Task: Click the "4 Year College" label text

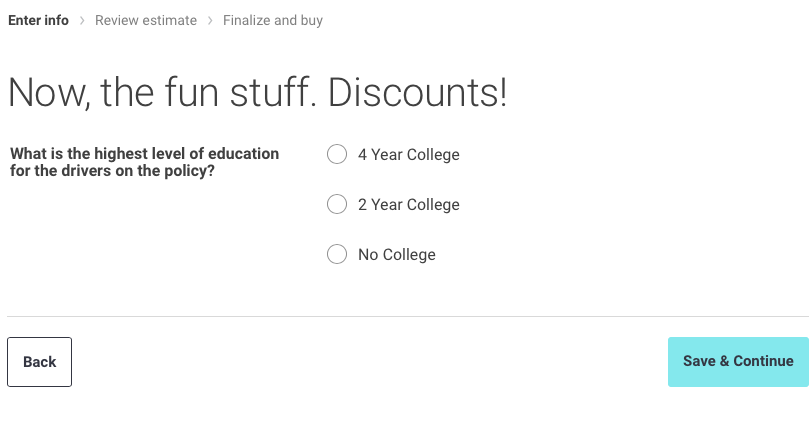Action: pos(408,154)
